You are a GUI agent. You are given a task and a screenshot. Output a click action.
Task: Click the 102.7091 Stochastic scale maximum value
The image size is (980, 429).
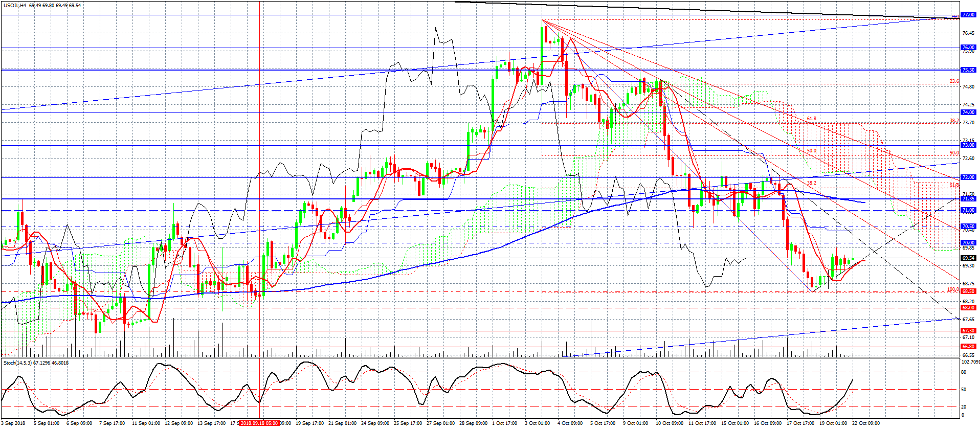click(x=970, y=362)
